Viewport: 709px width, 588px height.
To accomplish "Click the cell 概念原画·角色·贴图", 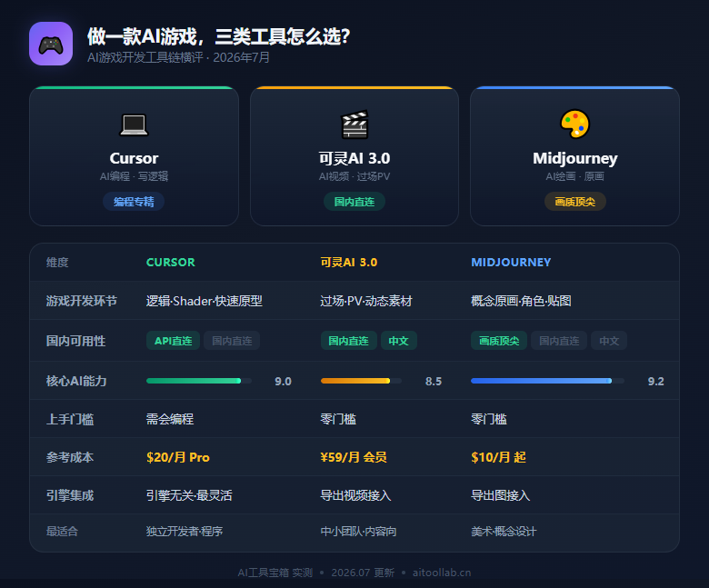I will [x=521, y=301].
